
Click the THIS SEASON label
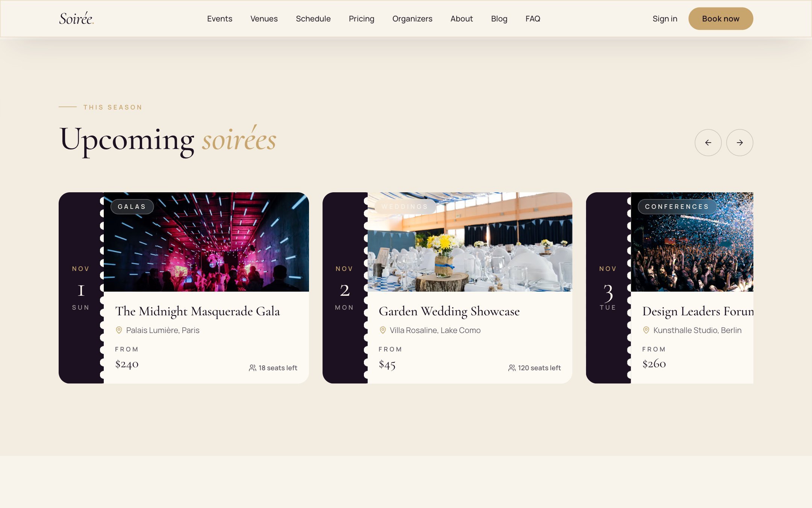click(x=113, y=107)
